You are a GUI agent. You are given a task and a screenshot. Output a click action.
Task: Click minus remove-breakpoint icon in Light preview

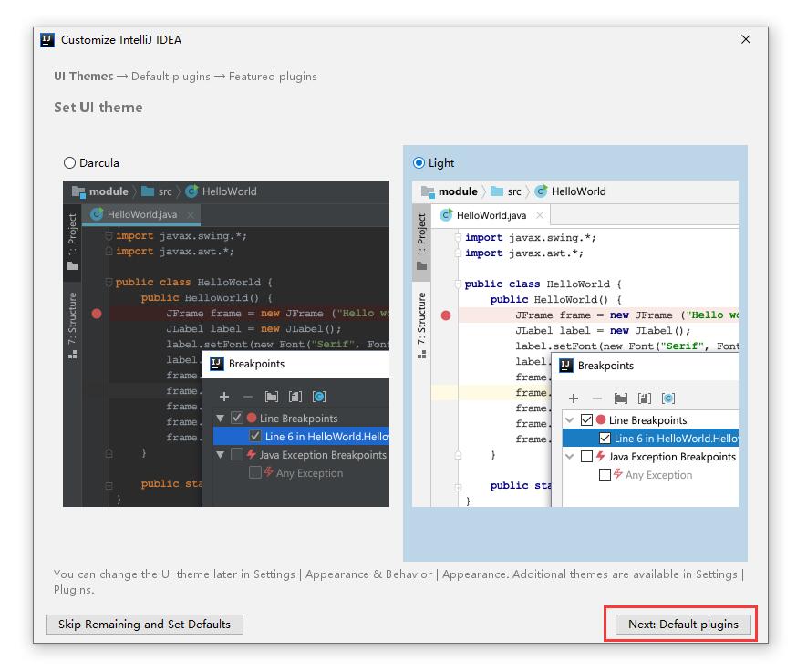597,398
